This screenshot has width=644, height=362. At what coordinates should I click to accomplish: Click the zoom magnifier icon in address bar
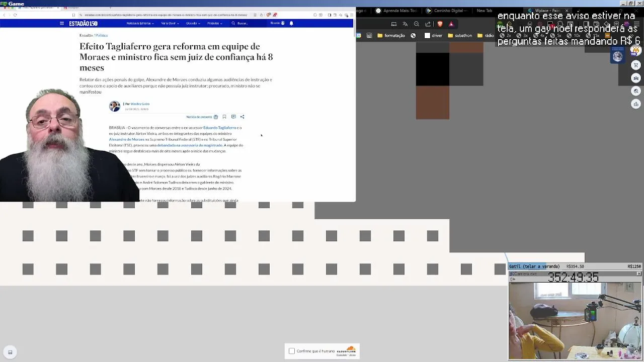pos(417,24)
